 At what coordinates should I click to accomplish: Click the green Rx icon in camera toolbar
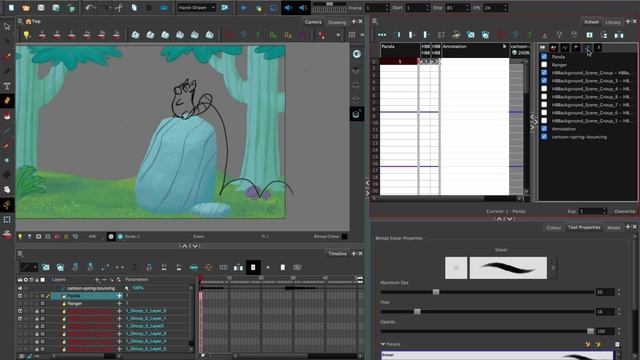[x=273, y=36]
